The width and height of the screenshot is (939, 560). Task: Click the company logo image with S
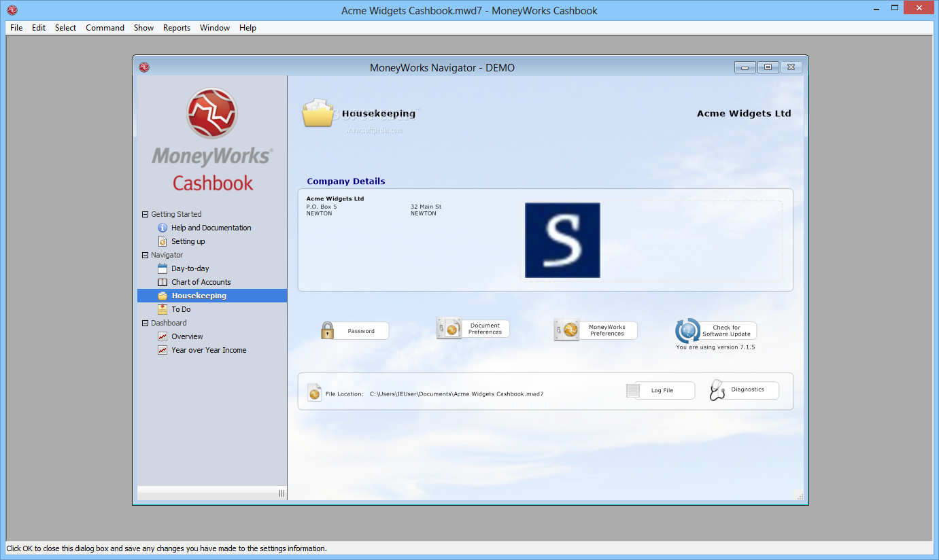point(562,240)
